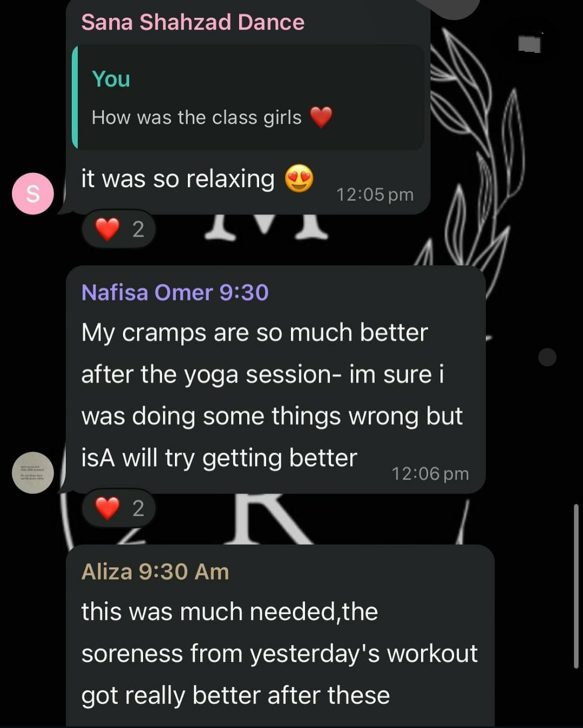This screenshot has width=583, height=728.
Task: Tap reaction count 2 under Sana's message
Action: point(138,230)
